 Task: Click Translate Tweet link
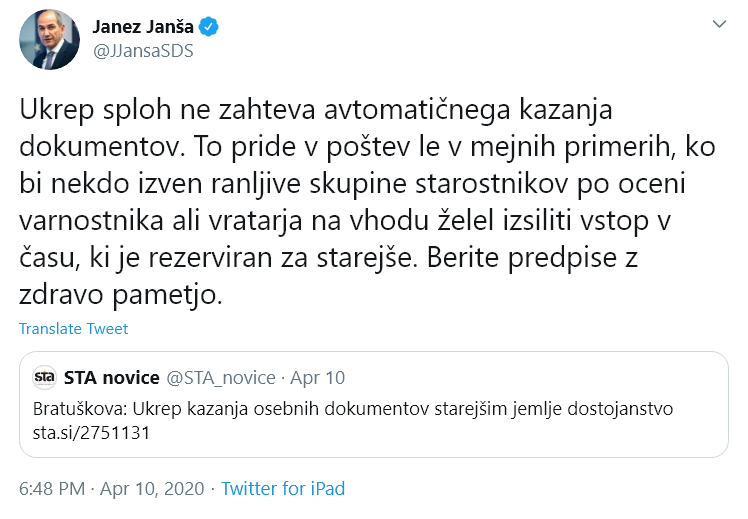tap(73, 329)
